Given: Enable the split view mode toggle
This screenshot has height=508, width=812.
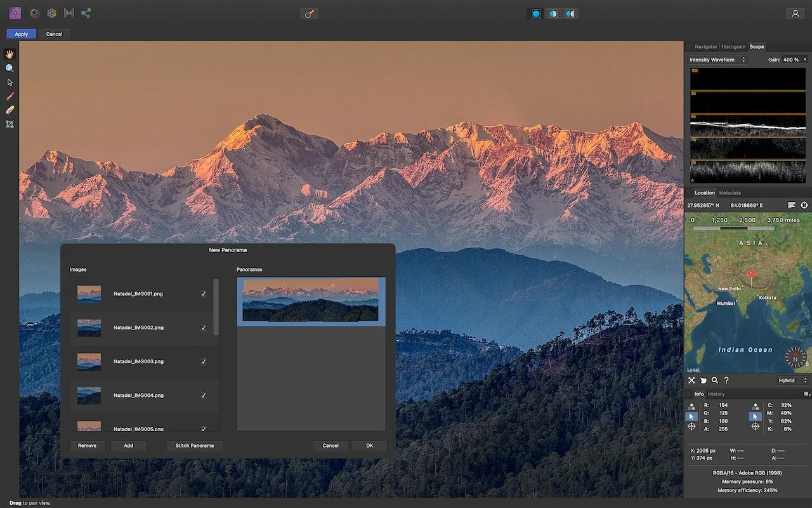Looking at the screenshot, I should 553,13.
